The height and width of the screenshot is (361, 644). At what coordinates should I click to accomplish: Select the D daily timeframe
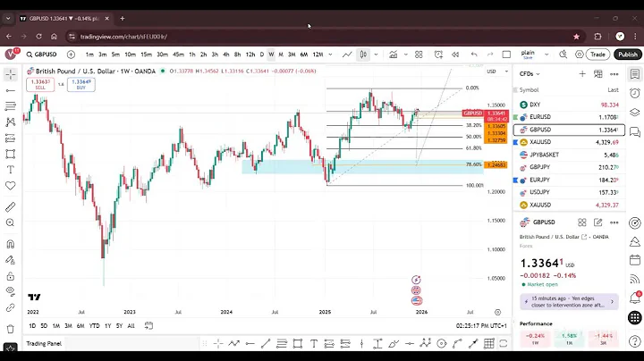pyautogui.click(x=261, y=55)
